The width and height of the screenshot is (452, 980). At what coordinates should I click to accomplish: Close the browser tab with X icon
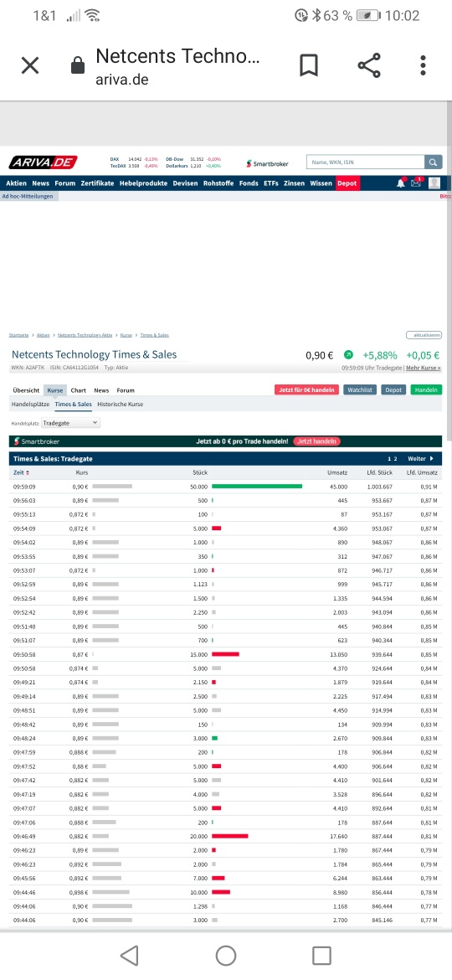[x=30, y=65]
